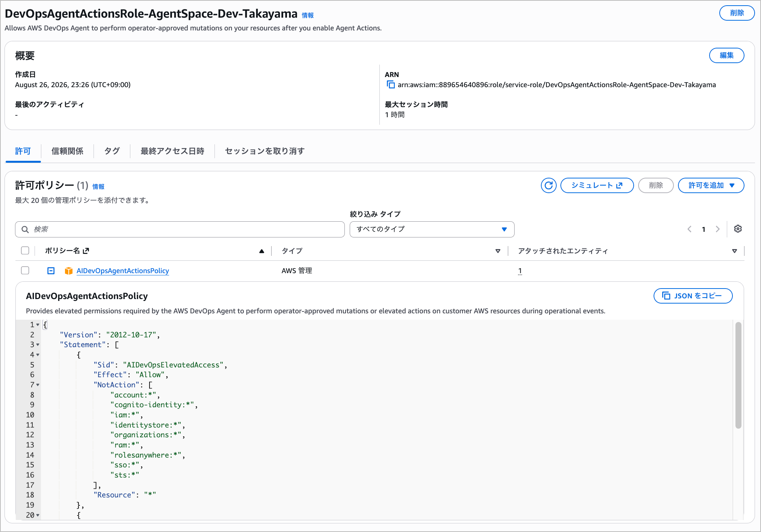
Task: Click the "Effect": "Allow" line
Action: point(131,375)
